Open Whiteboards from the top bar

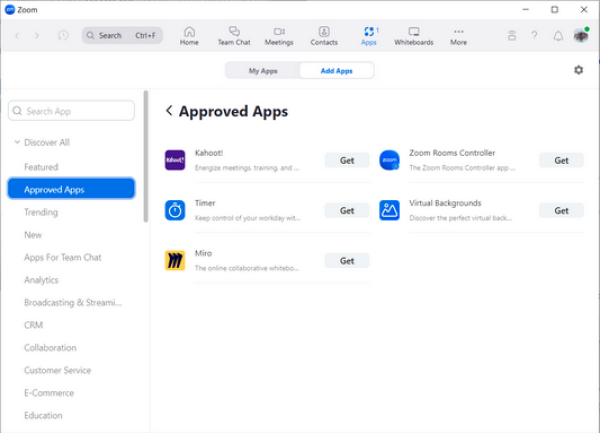pos(414,32)
